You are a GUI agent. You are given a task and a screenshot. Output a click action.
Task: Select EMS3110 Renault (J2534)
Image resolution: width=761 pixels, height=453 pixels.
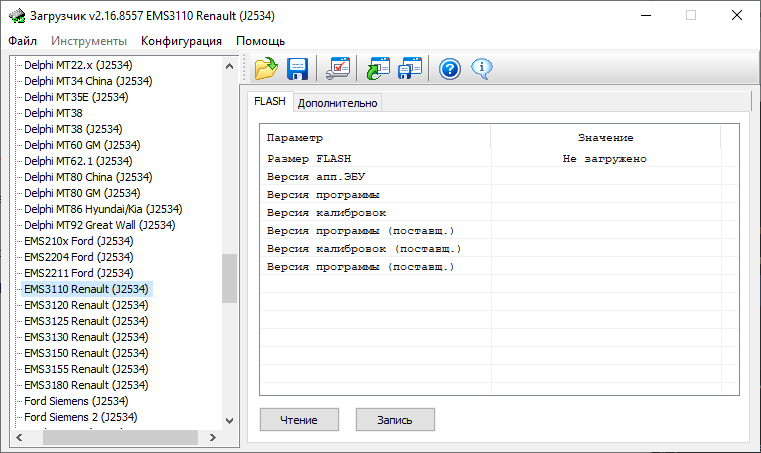pyautogui.click(x=86, y=289)
